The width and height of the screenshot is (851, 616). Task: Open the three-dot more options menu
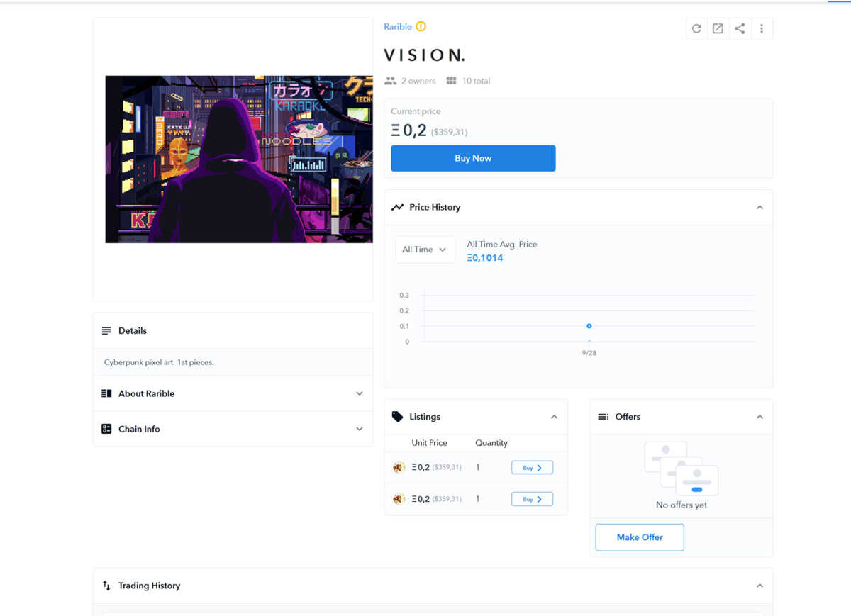pos(762,28)
